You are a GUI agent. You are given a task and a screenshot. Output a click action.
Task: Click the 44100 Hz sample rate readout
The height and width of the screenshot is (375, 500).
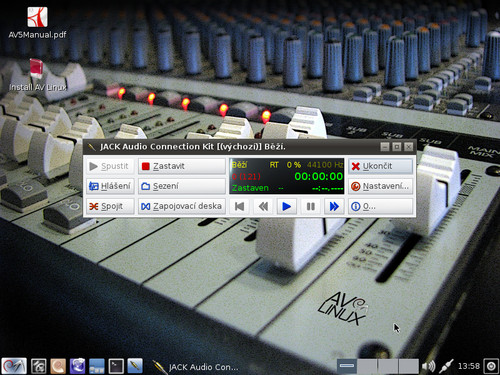pos(325,165)
